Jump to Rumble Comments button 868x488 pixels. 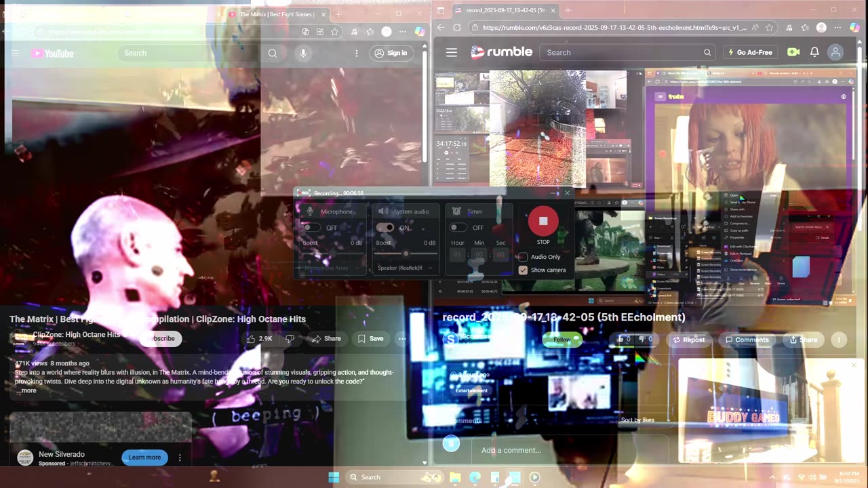click(x=747, y=340)
